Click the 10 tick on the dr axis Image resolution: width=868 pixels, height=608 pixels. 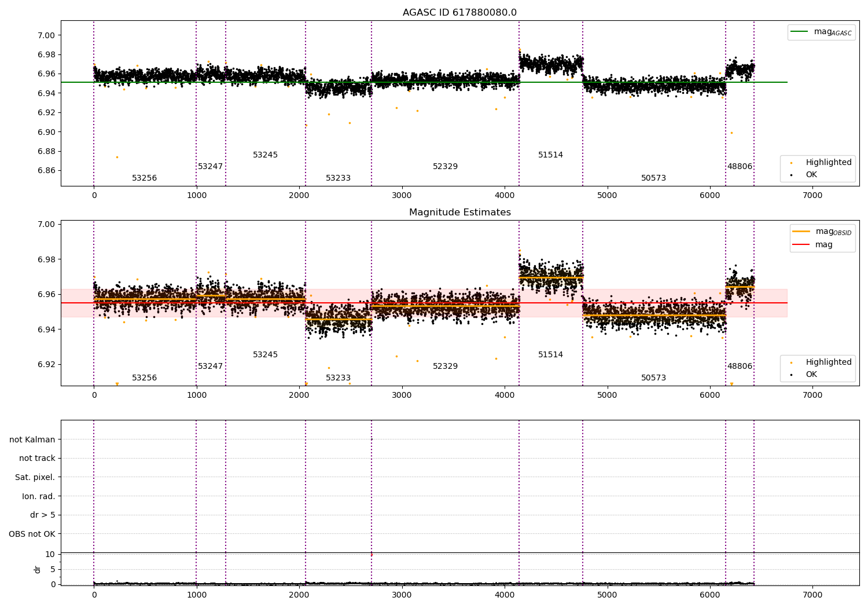click(x=50, y=555)
